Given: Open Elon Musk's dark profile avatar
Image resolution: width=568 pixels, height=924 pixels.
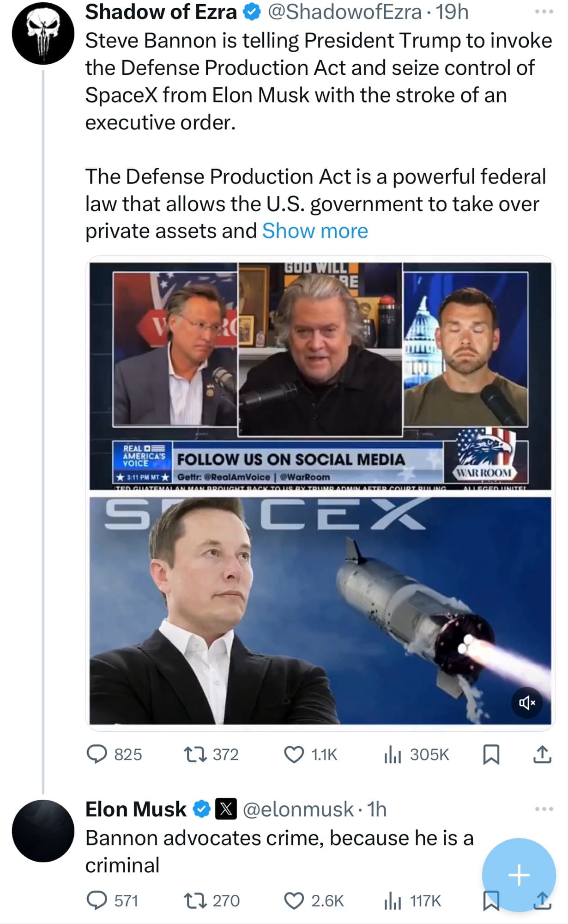Looking at the screenshot, I should point(43,831).
